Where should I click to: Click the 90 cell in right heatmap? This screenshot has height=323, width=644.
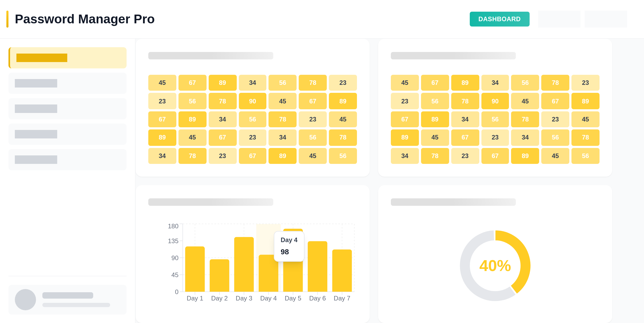[x=495, y=101]
